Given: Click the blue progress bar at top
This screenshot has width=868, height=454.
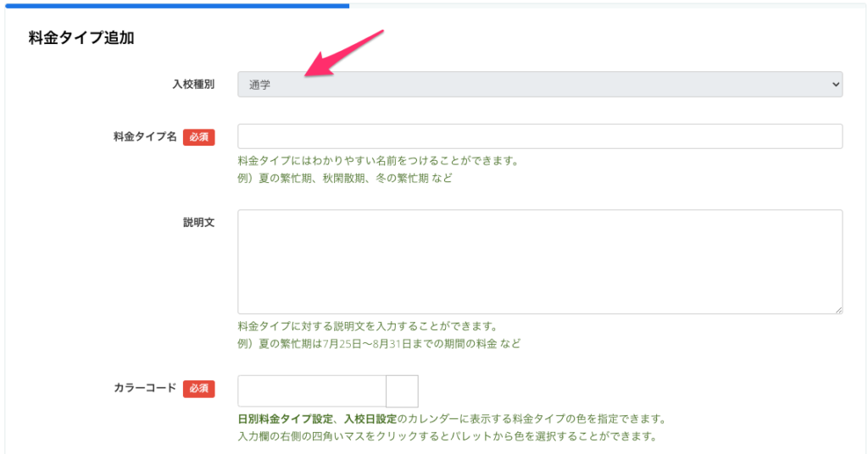Looking at the screenshot, I should 174,5.
